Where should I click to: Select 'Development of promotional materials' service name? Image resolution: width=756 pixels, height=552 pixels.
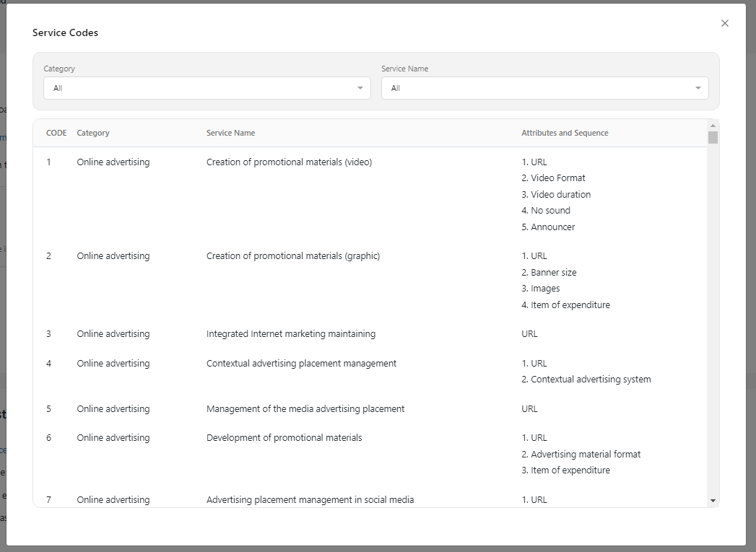(284, 438)
